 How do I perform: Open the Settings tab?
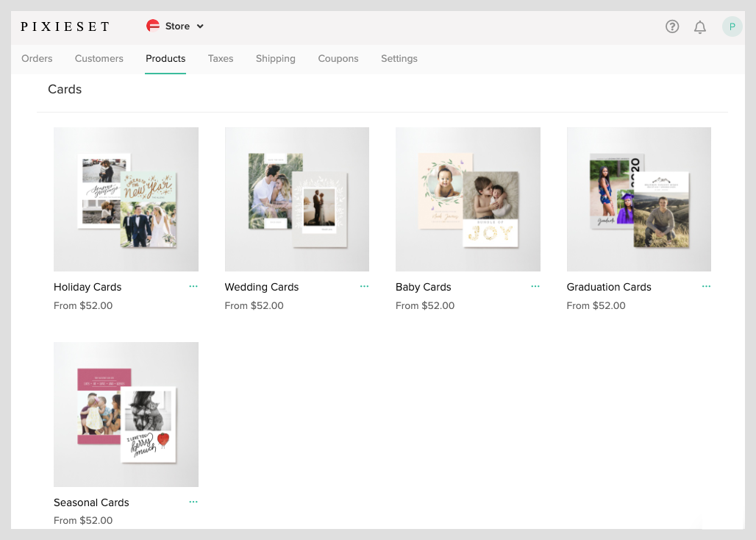point(399,58)
